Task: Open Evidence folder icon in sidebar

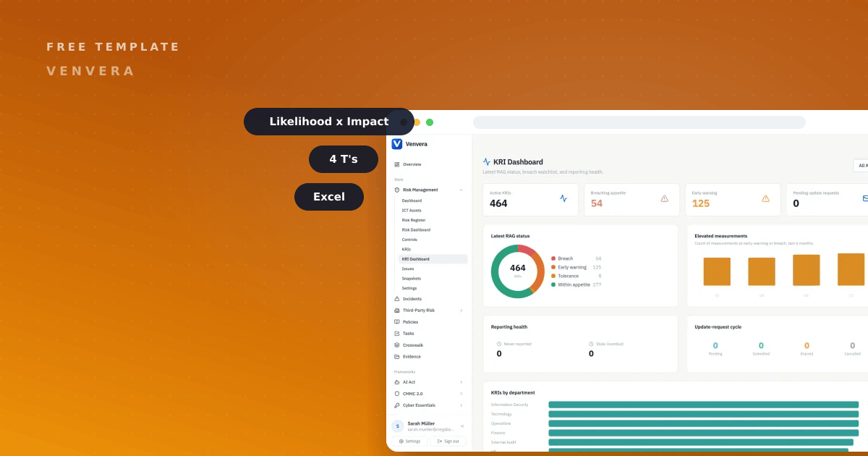Action: point(396,357)
